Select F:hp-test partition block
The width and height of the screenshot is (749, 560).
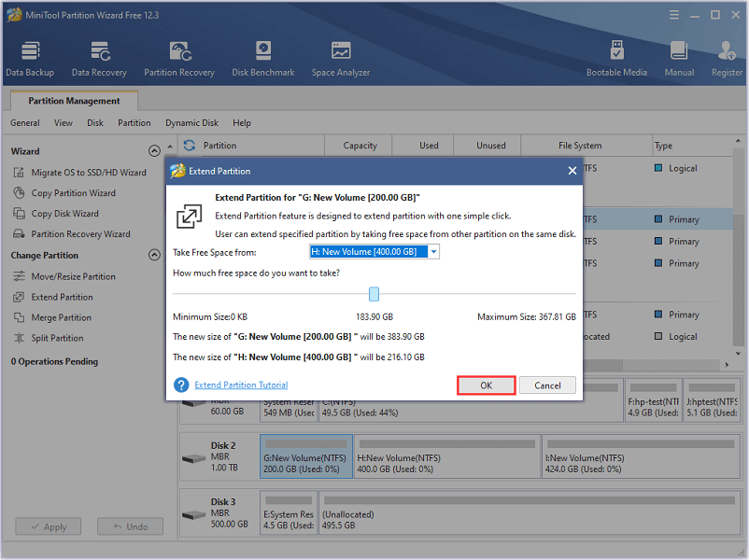(653, 400)
